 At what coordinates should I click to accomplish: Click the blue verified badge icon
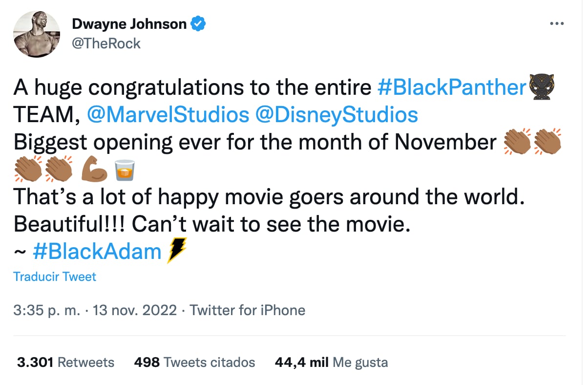click(197, 23)
